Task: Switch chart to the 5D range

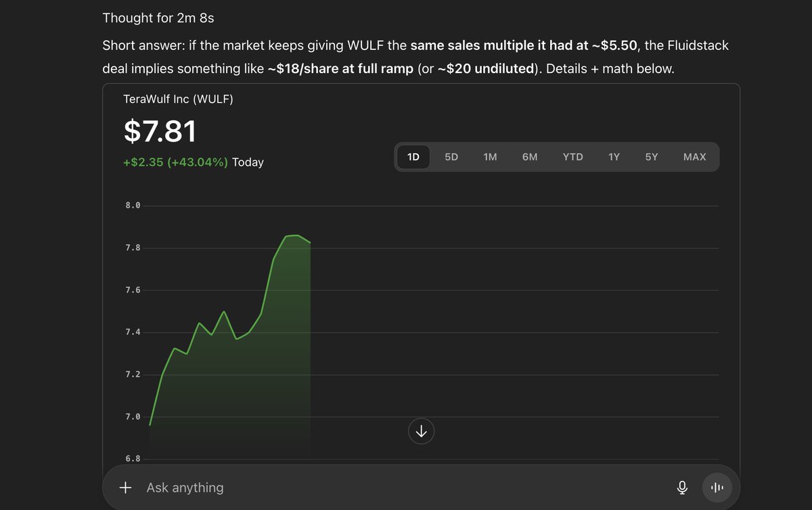Action: pyautogui.click(x=451, y=157)
